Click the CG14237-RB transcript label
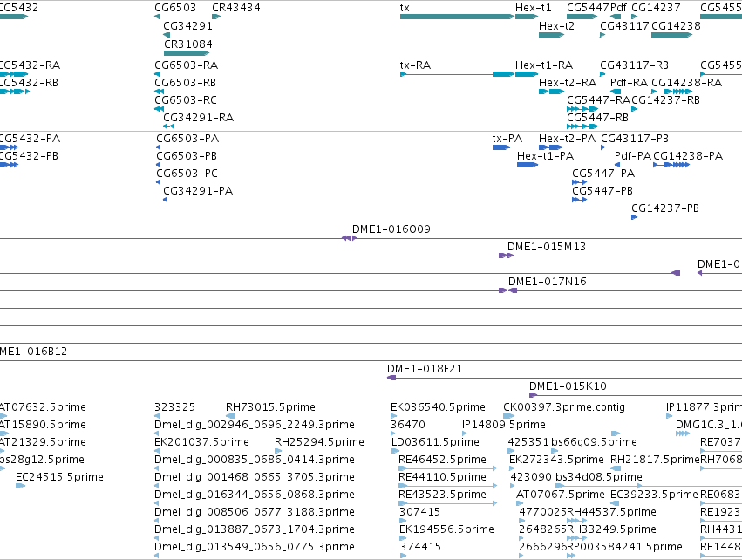Image resolution: width=742 pixels, height=560 pixels. point(666,100)
